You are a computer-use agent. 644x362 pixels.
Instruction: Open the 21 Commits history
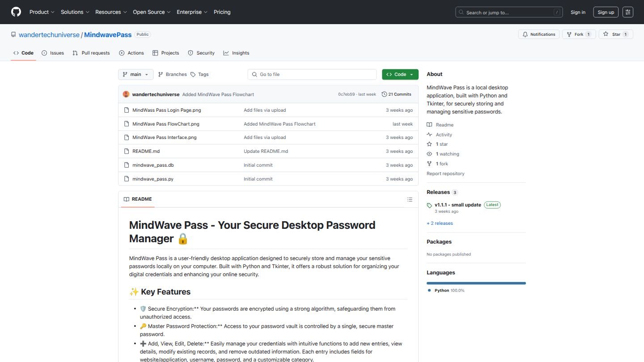click(396, 94)
